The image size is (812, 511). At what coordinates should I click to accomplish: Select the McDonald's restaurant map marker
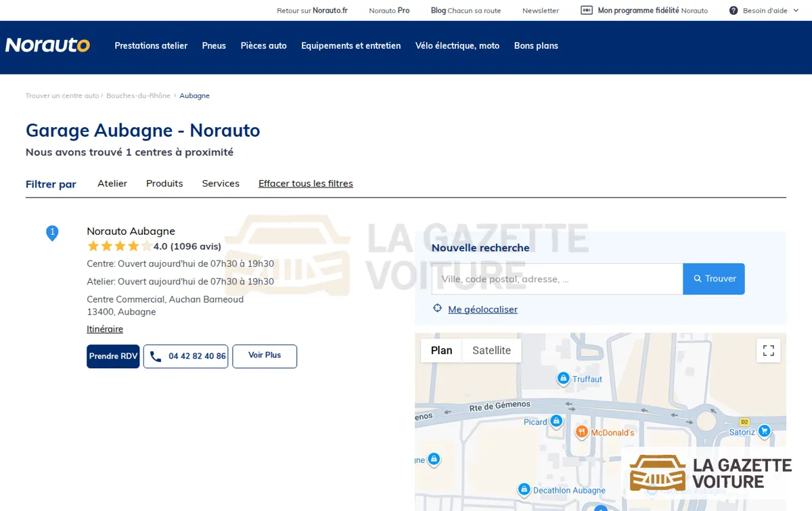click(x=581, y=431)
